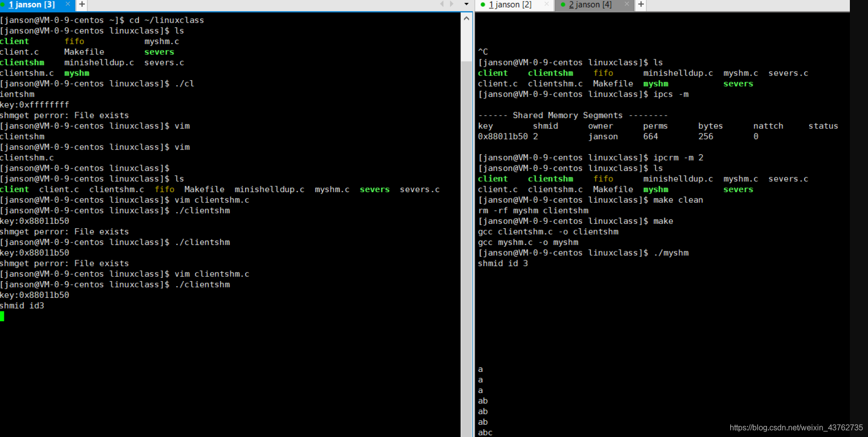Click the '256' bytes value
The image size is (868, 437).
[x=706, y=137]
